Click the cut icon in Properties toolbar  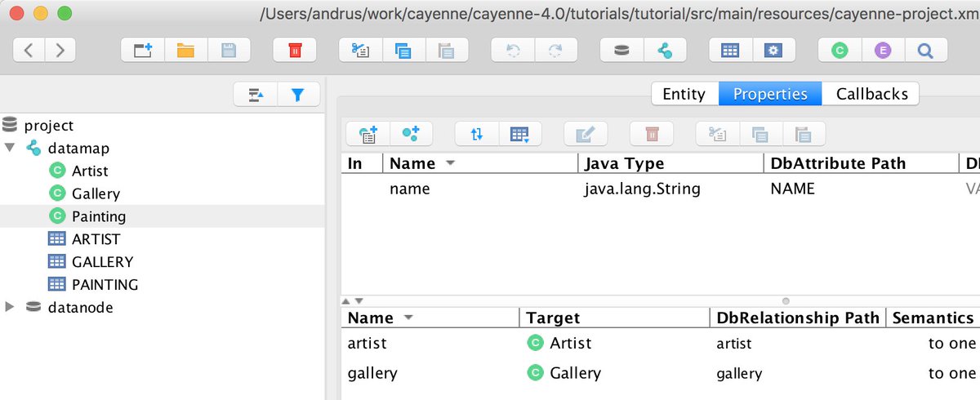click(717, 134)
